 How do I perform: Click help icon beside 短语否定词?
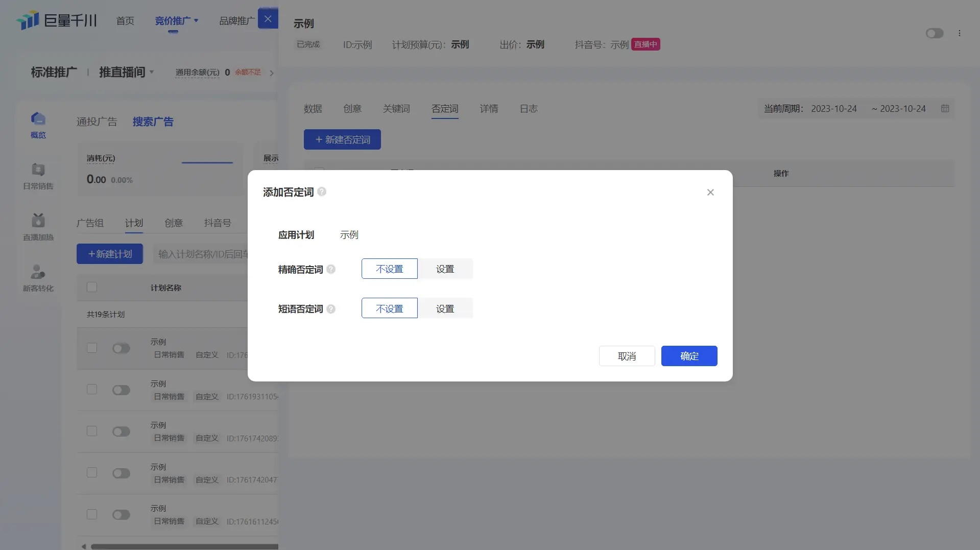pyautogui.click(x=331, y=309)
